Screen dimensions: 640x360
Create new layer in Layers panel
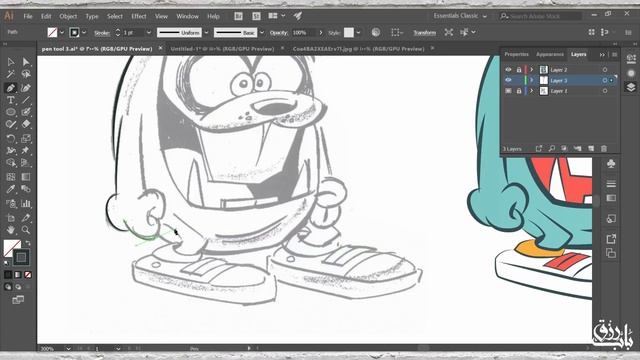591,149
